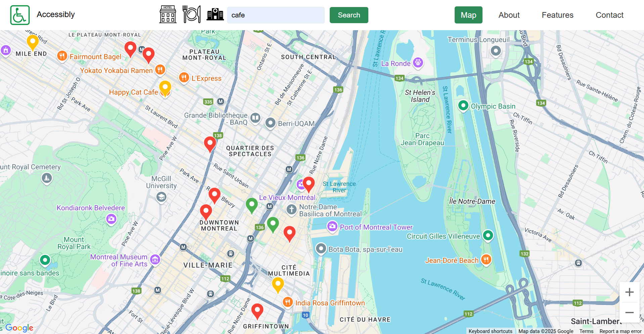This screenshot has height=334, width=644.
Task: Click the Yokato Yokabai Ramen restaurant icon
Action: tap(160, 70)
